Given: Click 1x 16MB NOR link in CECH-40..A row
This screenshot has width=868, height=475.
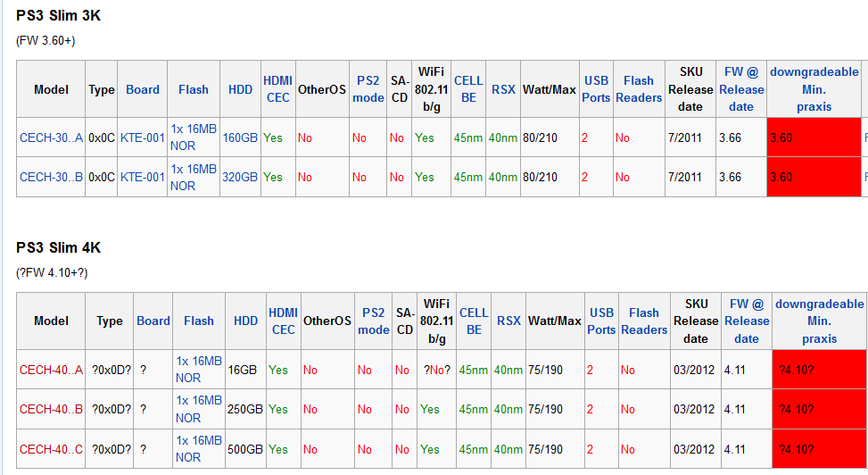Looking at the screenshot, I should click(x=199, y=370).
